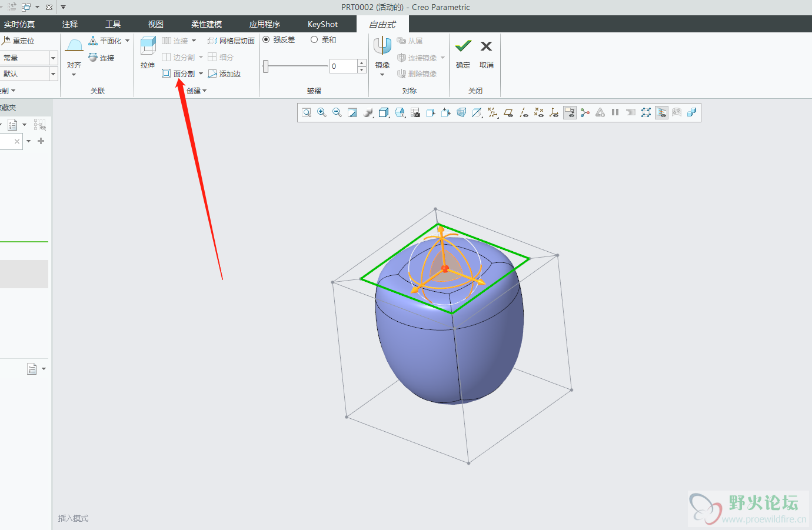This screenshot has height=530, width=812.
Task: Click the orange 3D dragger center
Action: point(445,268)
